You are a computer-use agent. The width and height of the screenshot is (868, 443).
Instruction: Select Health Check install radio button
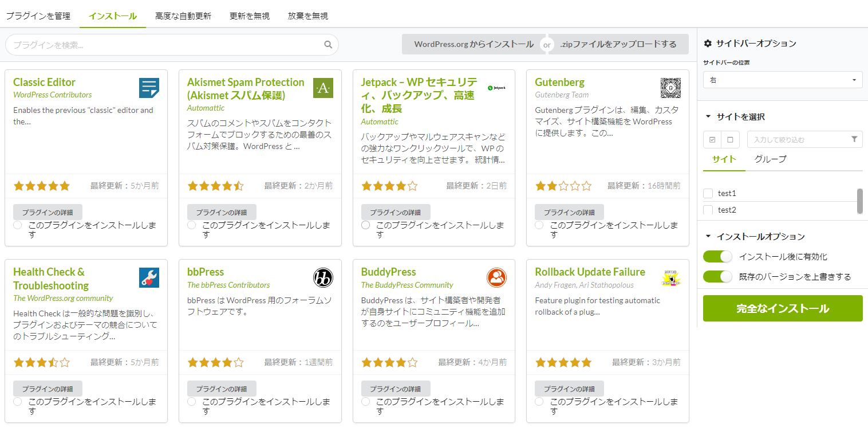pos(18,401)
